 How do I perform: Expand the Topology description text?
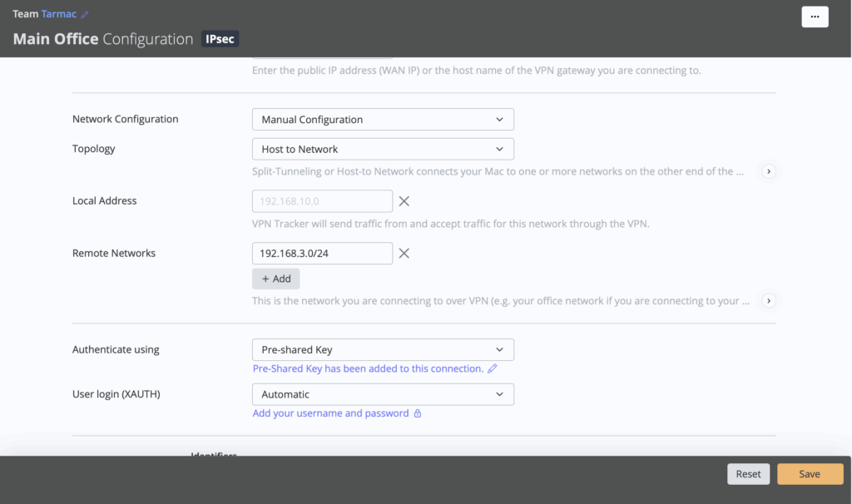(x=769, y=171)
